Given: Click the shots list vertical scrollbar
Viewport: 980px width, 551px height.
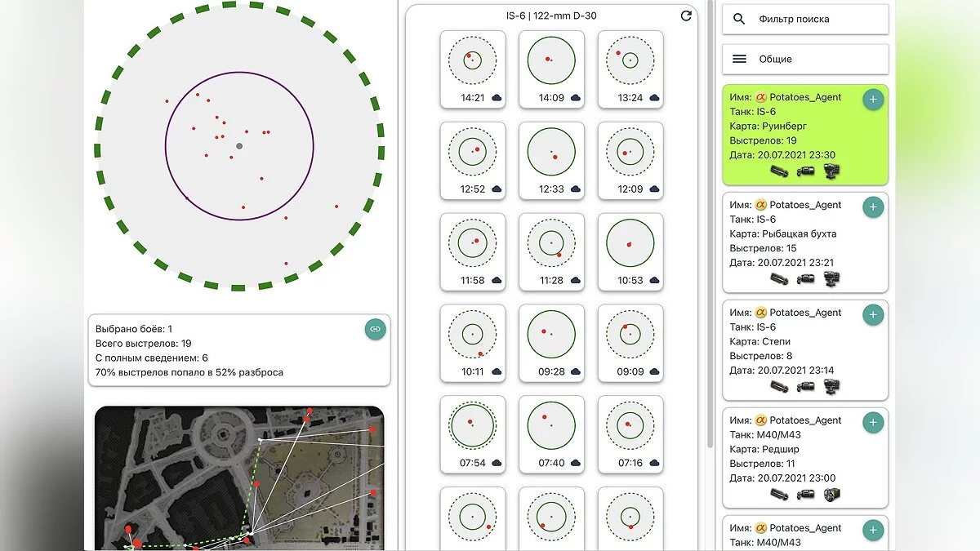Looking at the screenshot, I should coord(708,245).
